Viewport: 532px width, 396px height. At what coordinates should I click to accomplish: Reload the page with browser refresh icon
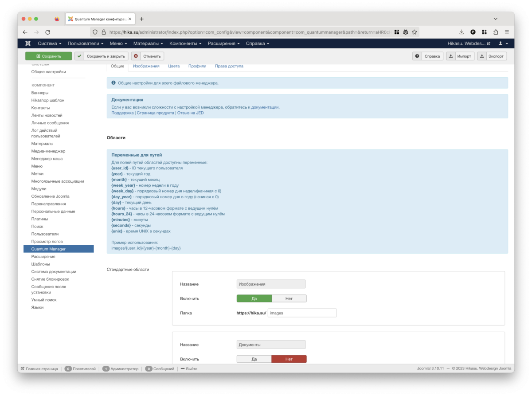click(48, 32)
